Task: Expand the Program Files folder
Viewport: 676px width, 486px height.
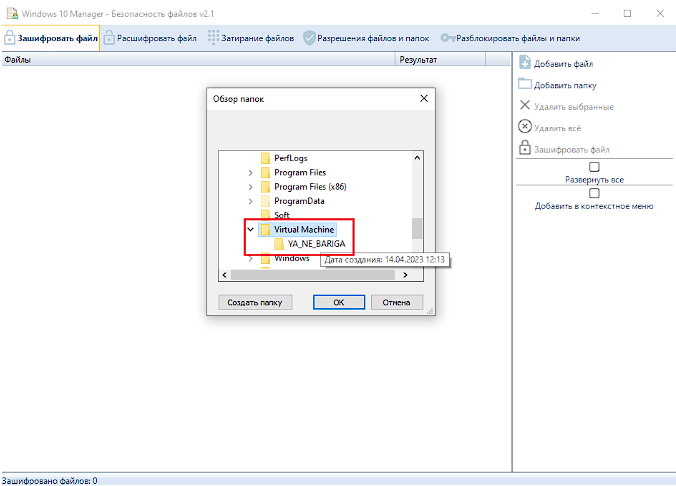Action: coord(250,173)
